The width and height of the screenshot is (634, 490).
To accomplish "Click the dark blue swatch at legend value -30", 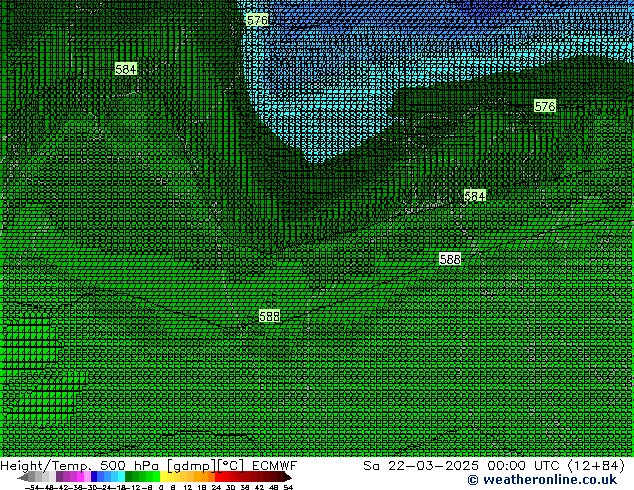I will click(94, 476).
